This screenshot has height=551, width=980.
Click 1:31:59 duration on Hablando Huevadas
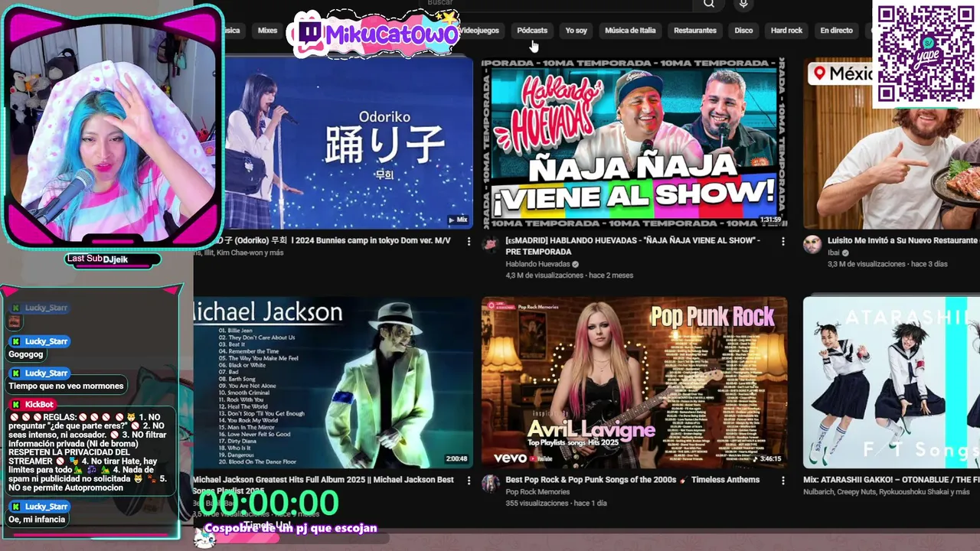point(769,220)
